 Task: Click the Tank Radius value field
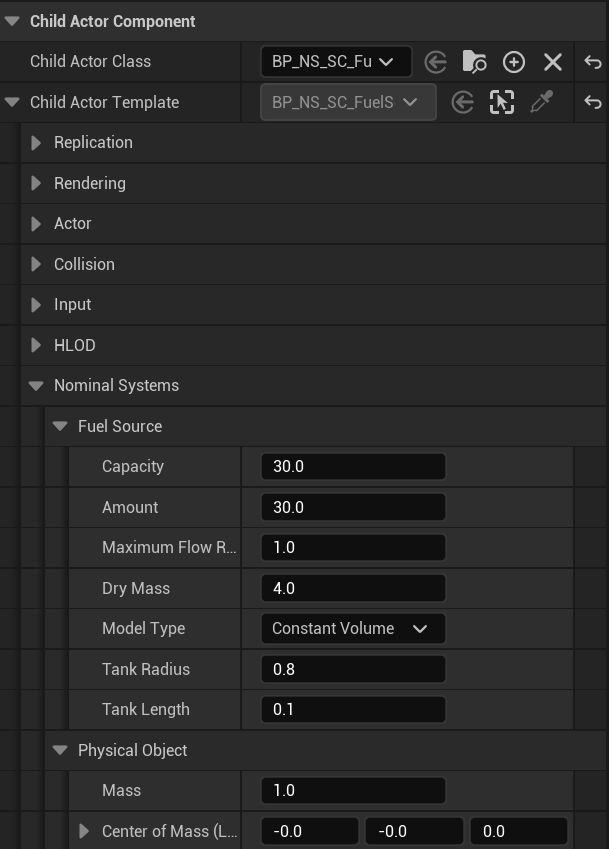353,669
